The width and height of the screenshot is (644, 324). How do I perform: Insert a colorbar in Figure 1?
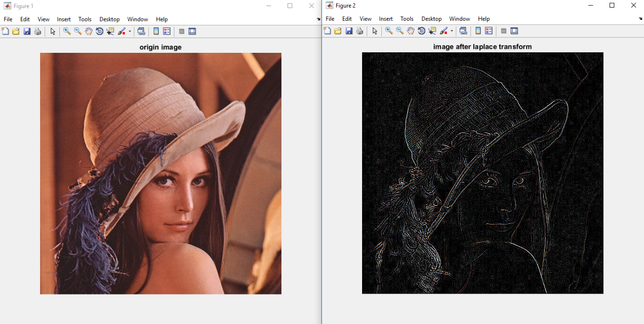coord(156,31)
